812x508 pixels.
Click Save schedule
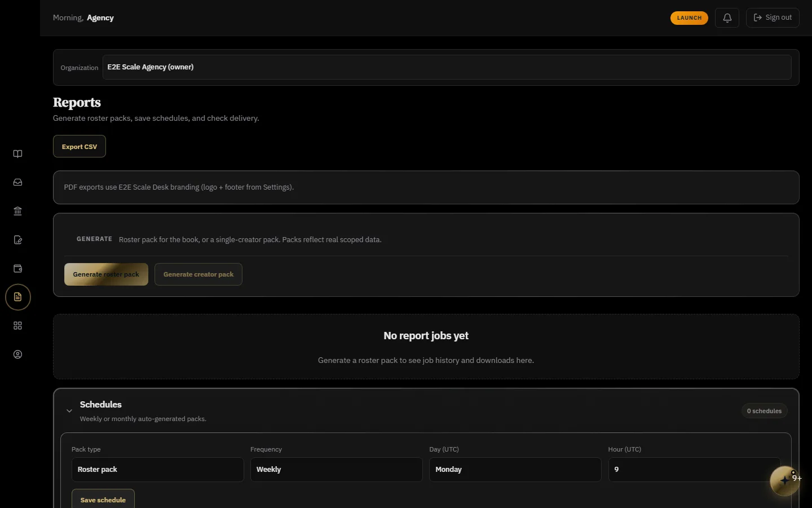(x=103, y=500)
